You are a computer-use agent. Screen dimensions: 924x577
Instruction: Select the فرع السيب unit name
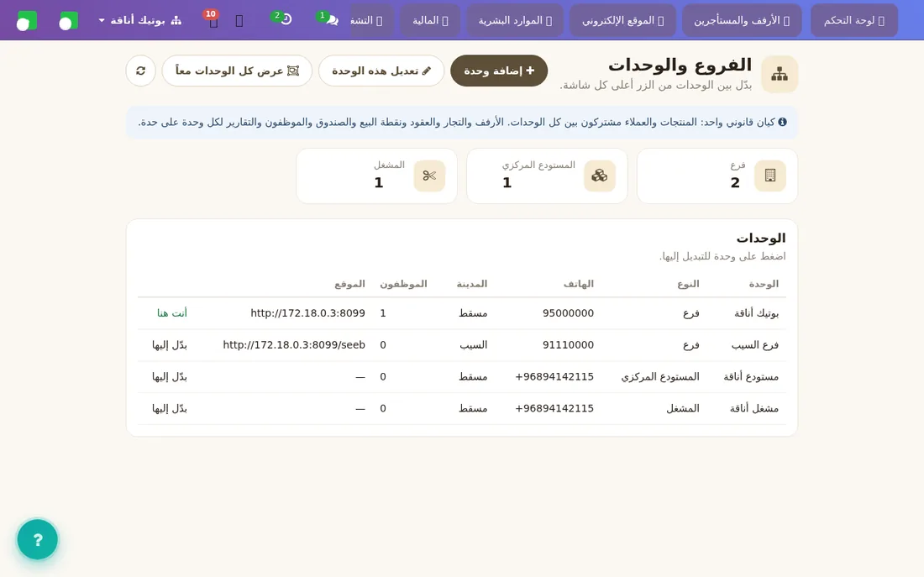click(x=755, y=345)
